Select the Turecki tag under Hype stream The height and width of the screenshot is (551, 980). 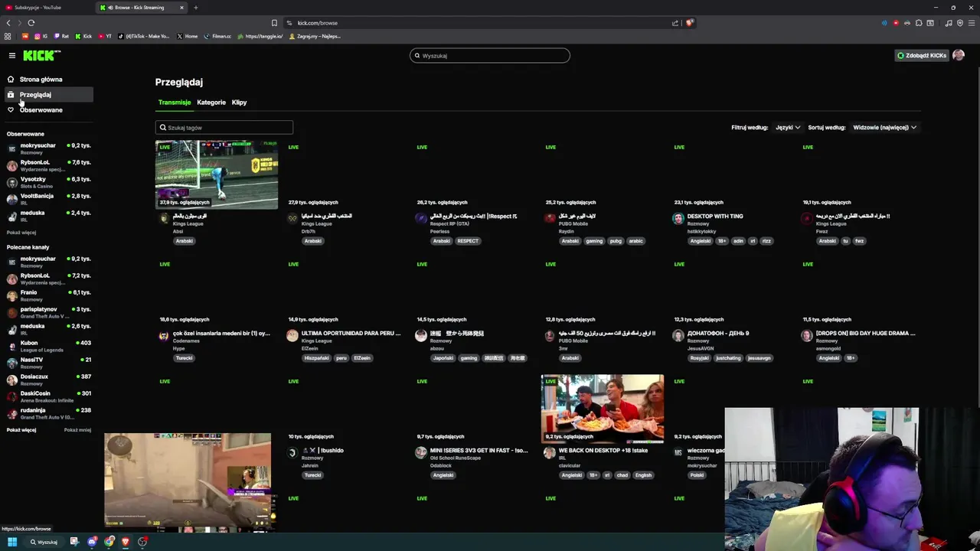pyautogui.click(x=185, y=358)
